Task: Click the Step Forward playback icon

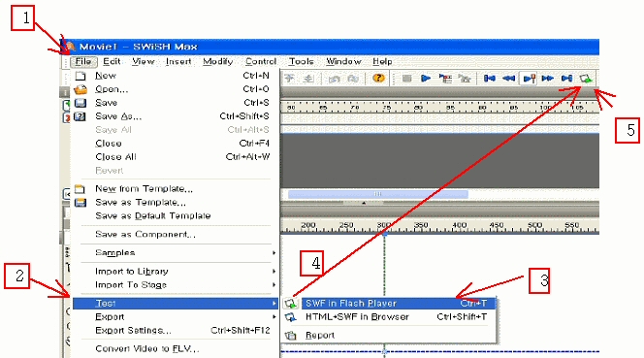Action: (x=547, y=78)
